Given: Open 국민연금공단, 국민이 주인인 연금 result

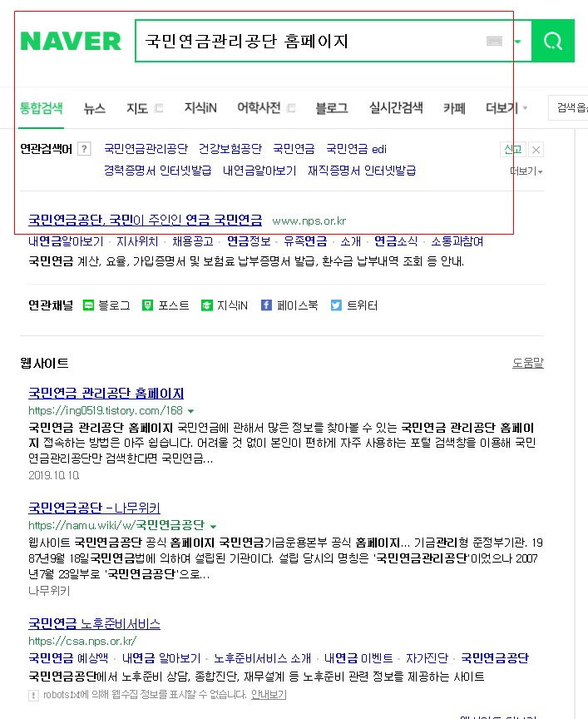Looking at the screenshot, I should pos(146,220).
